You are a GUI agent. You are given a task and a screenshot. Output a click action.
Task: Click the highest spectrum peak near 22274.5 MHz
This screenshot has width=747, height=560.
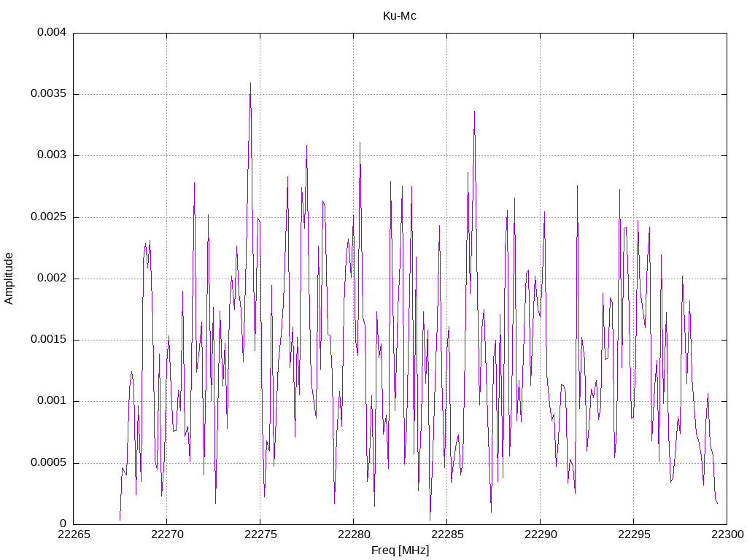pos(251,83)
